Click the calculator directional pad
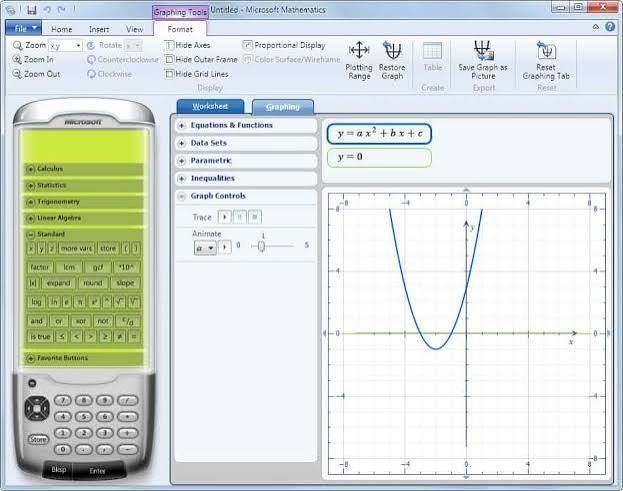 [37, 408]
